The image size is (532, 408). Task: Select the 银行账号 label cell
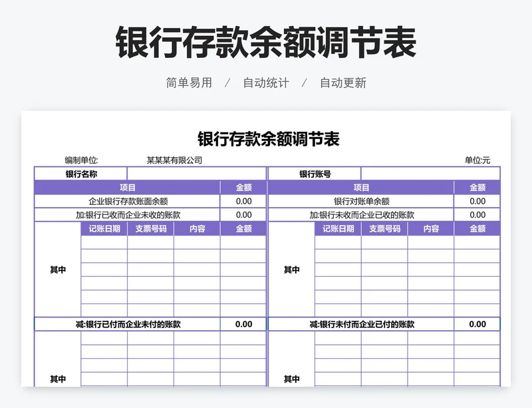[315, 174]
